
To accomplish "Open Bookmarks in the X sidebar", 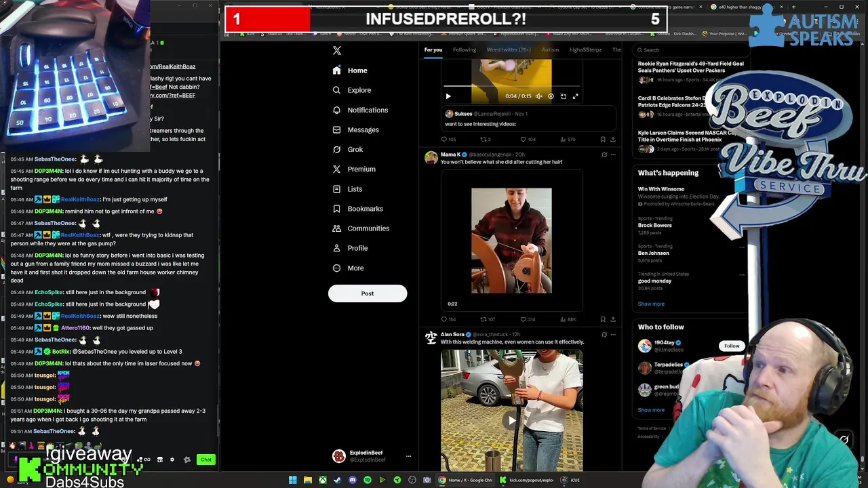I will click(357, 209).
